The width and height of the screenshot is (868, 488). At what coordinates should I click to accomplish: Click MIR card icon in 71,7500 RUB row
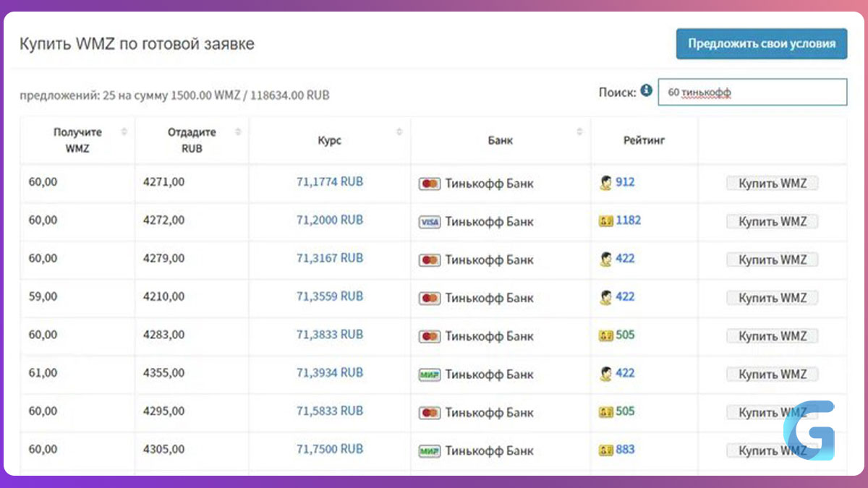click(x=430, y=451)
